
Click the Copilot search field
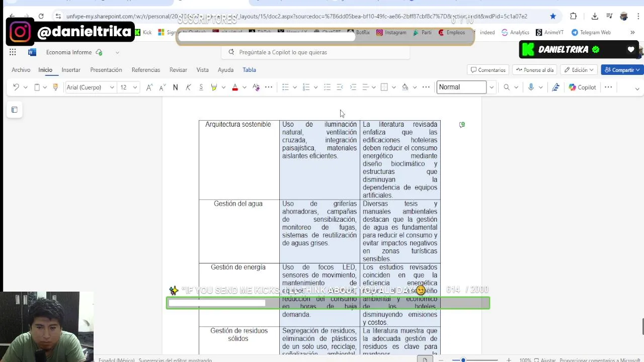315,52
